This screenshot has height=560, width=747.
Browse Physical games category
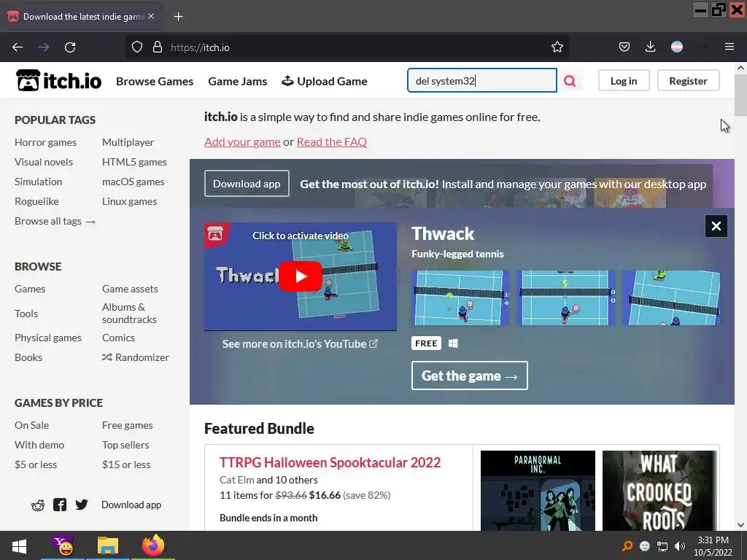point(48,338)
